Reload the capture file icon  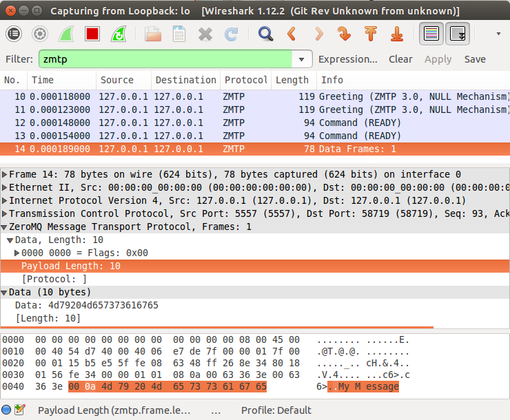pyautogui.click(x=232, y=34)
